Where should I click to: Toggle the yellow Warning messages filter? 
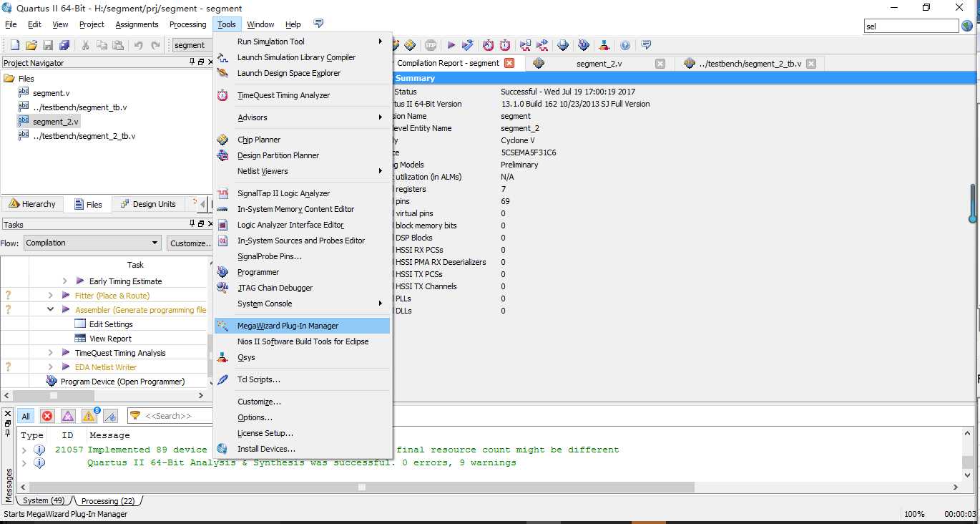tap(89, 416)
